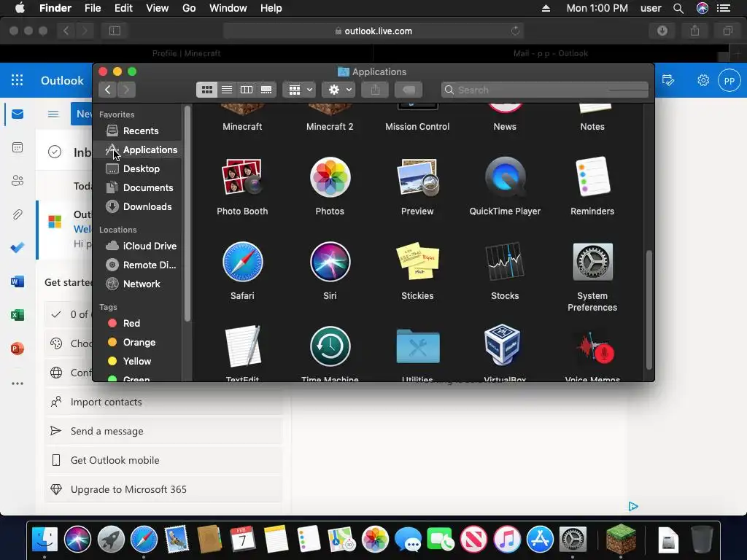Open Spotlight search from the menu bar

(x=678, y=8)
